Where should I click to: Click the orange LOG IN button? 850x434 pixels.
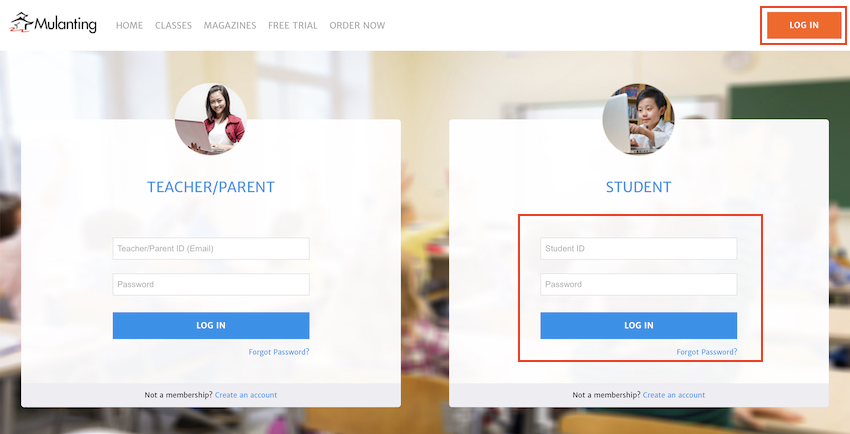pyautogui.click(x=804, y=25)
